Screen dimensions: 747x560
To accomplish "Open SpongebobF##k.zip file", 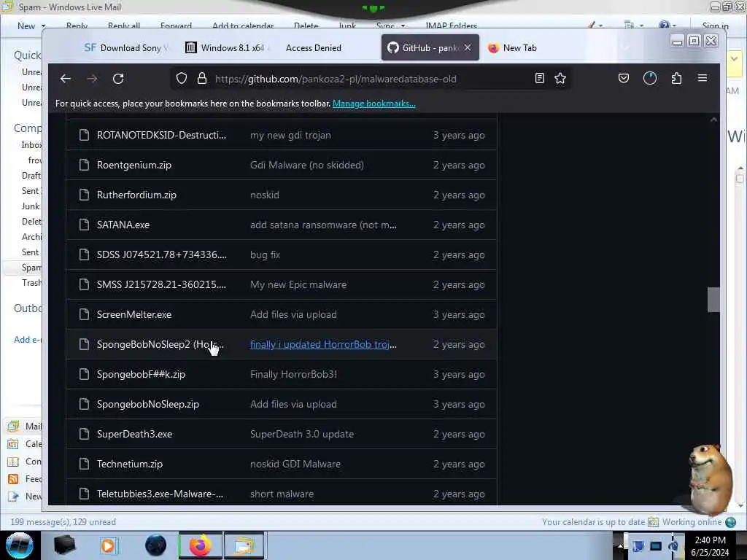I will 141,374.
